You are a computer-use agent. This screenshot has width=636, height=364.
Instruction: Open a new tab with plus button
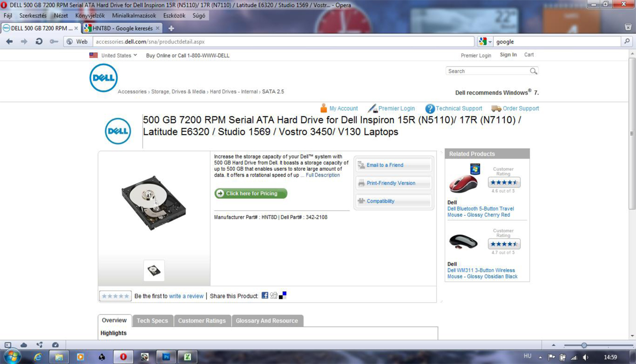(x=171, y=28)
